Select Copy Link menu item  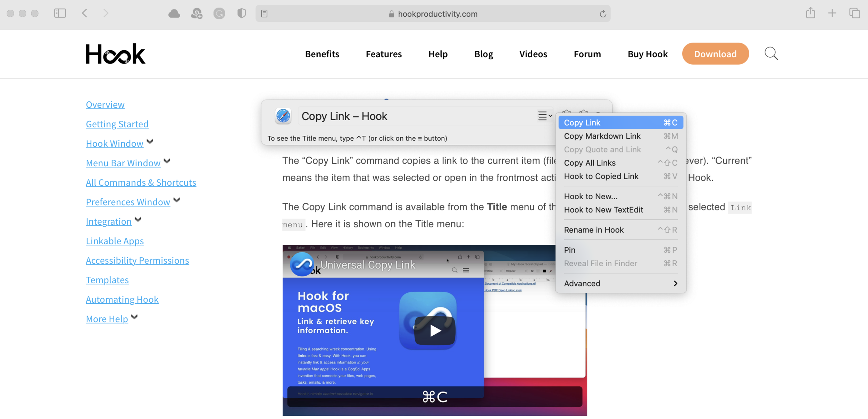tap(621, 123)
